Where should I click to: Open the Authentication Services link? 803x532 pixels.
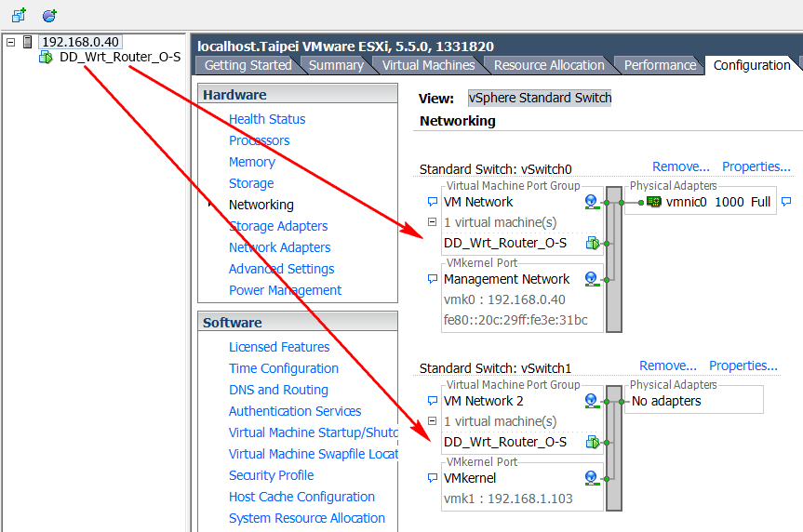[x=295, y=411]
